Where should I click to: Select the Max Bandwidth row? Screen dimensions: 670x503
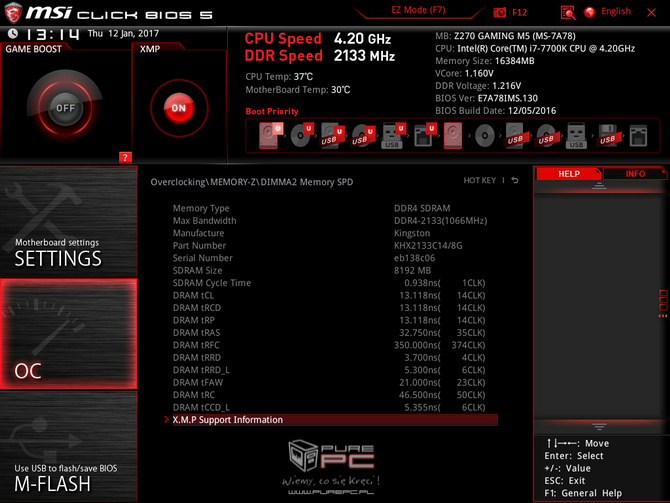pyautogui.click(x=335, y=221)
